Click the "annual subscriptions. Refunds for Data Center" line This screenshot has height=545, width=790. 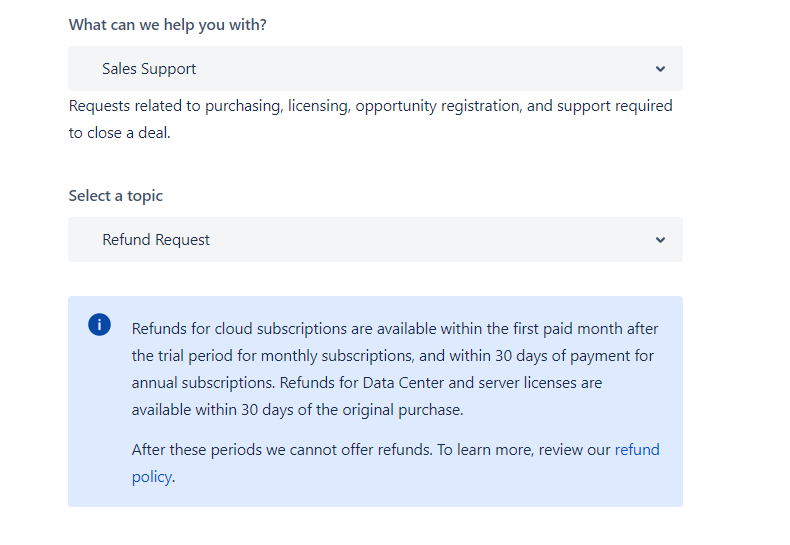pos(366,382)
